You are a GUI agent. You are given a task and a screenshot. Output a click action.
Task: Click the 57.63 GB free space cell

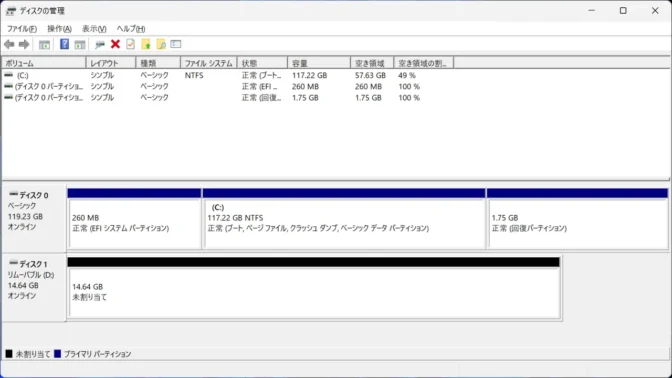370,75
